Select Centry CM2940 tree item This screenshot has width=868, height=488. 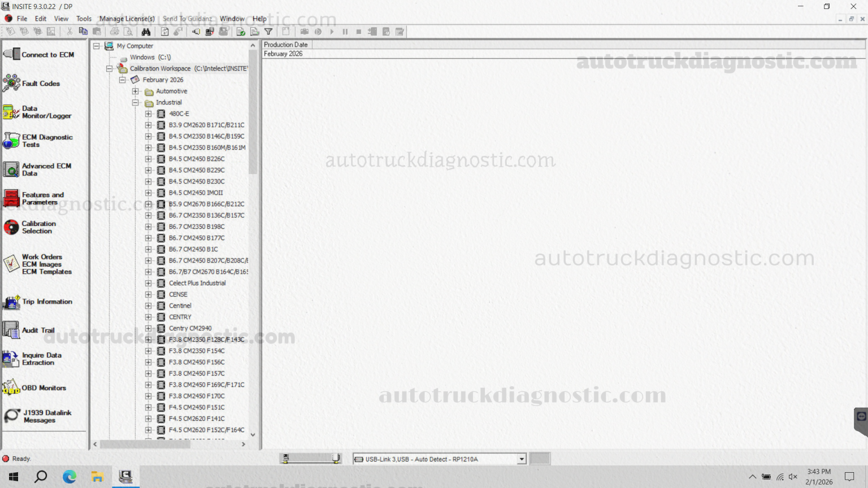(190, 328)
